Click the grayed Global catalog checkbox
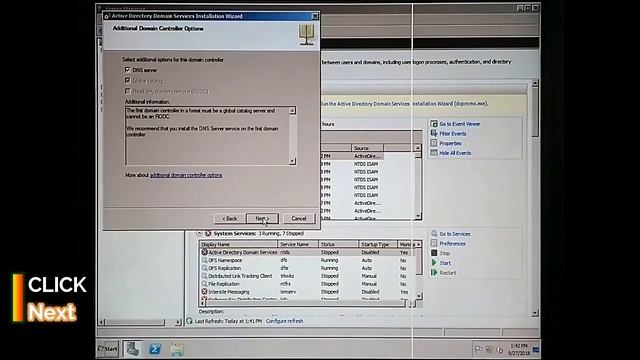640x360 pixels. [127, 80]
